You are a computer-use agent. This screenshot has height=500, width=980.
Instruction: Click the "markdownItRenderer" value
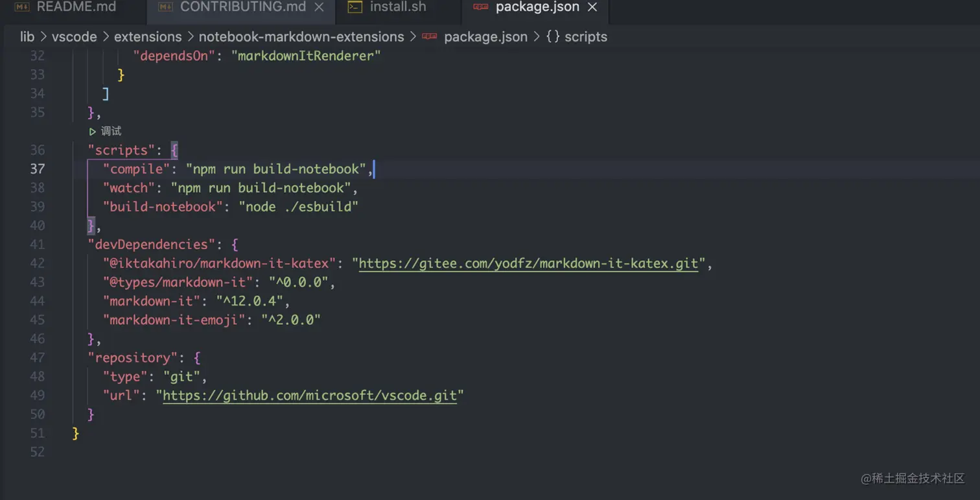point(306,56)
